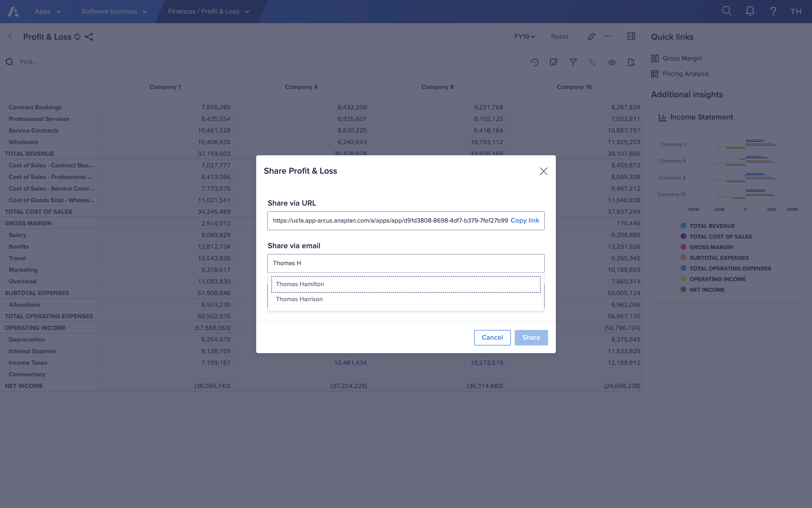Click the sort arrows icon
The height and width of the screenshot is (508, 812).
(593, 62)
